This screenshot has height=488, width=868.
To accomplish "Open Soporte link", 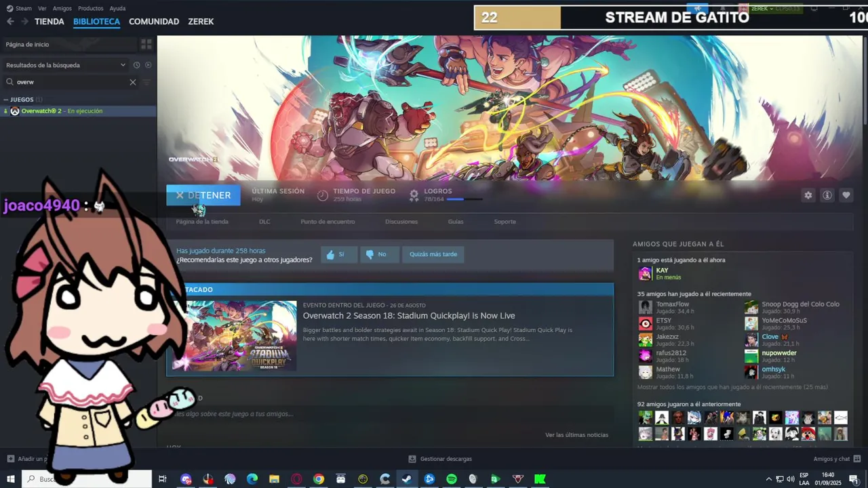I will pyautogui.click(x=505, y=222).
